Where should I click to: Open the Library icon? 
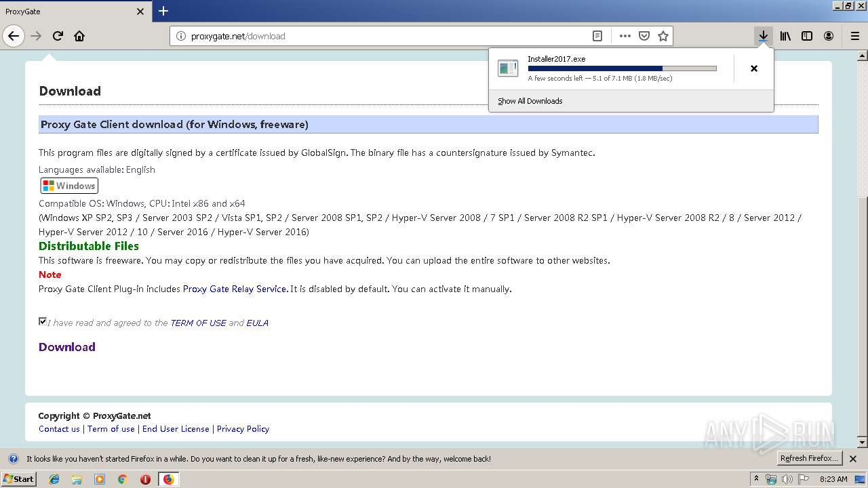click(x=785, y=36)
